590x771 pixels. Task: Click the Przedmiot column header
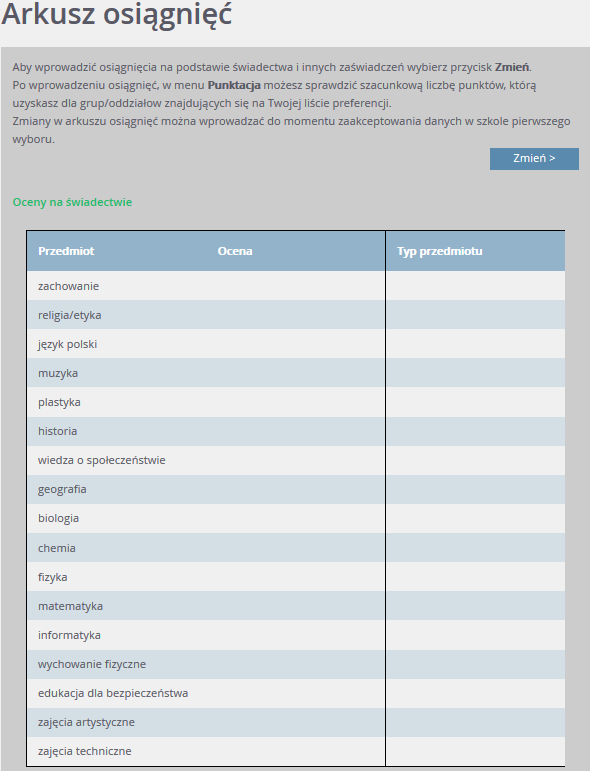pyautogui.click(x=66, y=251)
